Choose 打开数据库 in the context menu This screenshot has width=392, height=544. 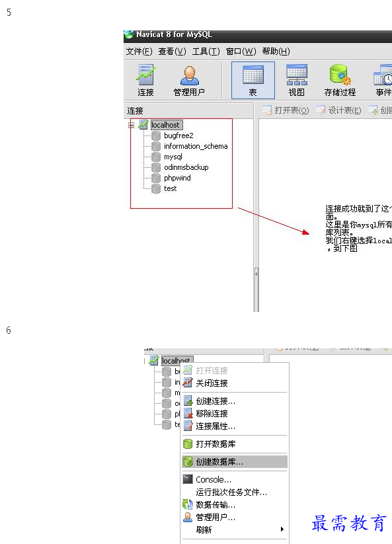tap(235, 444)
